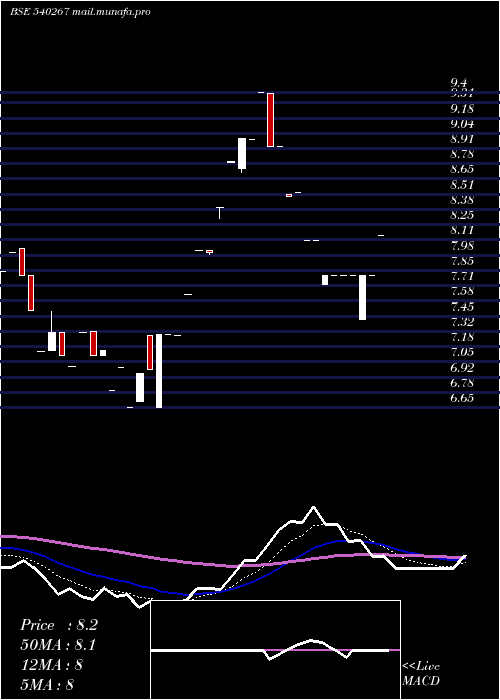Click the 7.58 price axis label
This screenshot has width=500, height=700.
[x=462, y=292]
